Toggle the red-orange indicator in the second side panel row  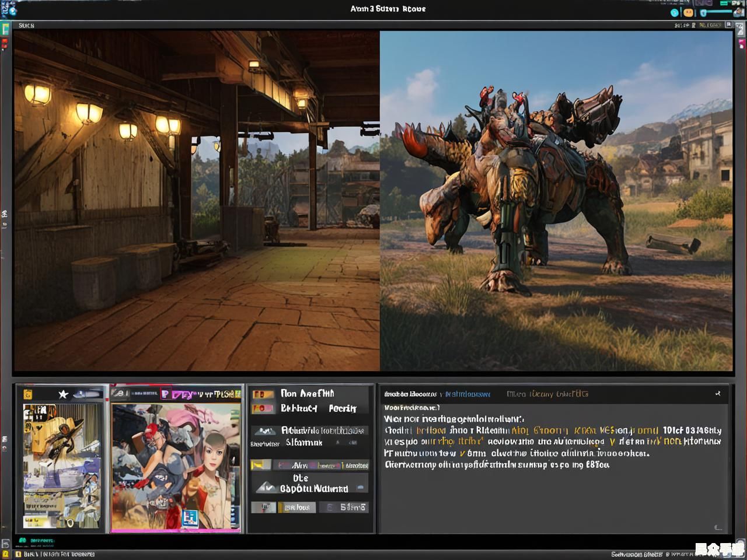coord(262,408)
